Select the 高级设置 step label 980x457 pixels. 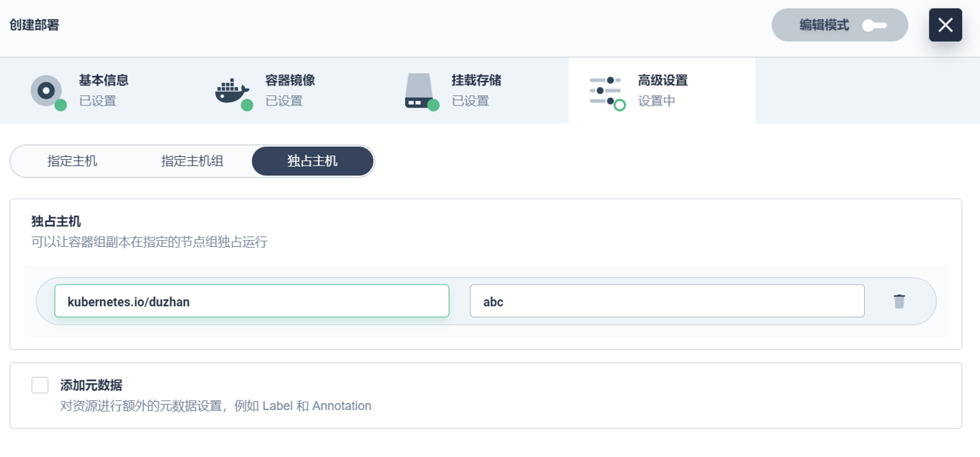[x=662, y=80]
